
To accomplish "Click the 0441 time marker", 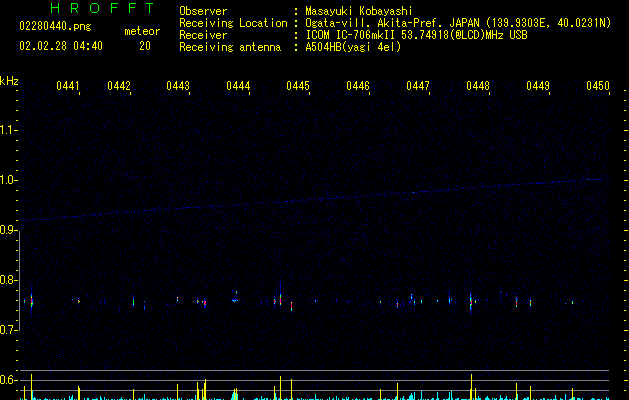I will (68, 86).
